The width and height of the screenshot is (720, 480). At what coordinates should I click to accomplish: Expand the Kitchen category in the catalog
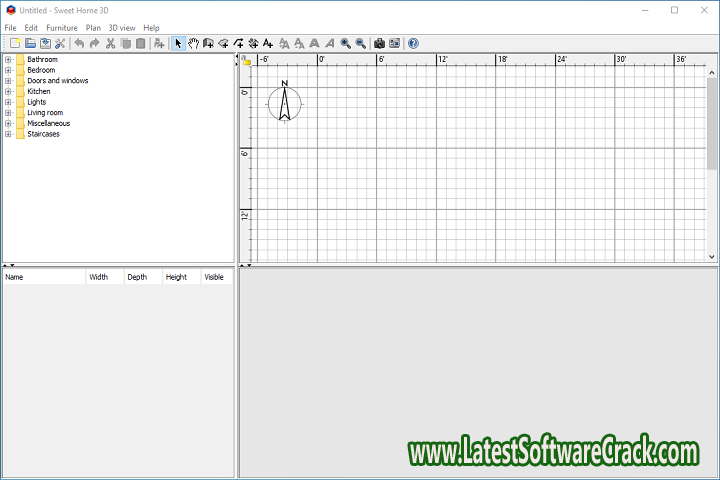click(8, 91)
